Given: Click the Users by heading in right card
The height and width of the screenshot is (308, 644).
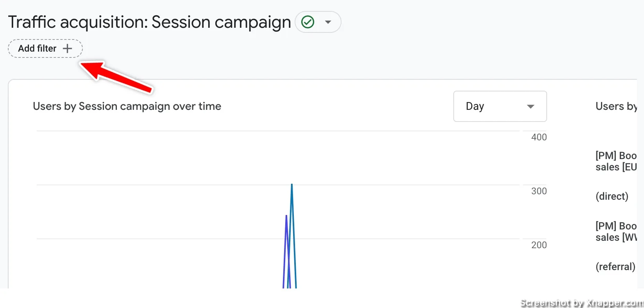Looking at the screenshot, I should pyautogui.click(x=616, y=106).
